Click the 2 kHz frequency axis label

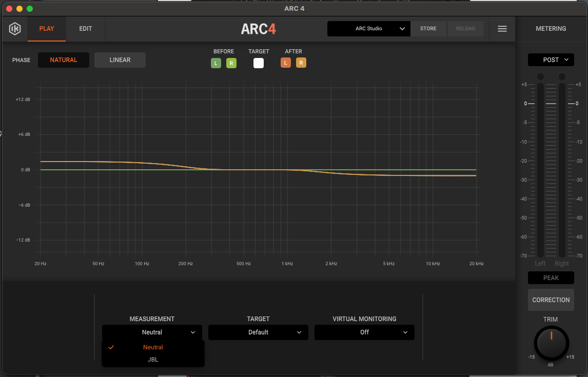tap(331, 264)
